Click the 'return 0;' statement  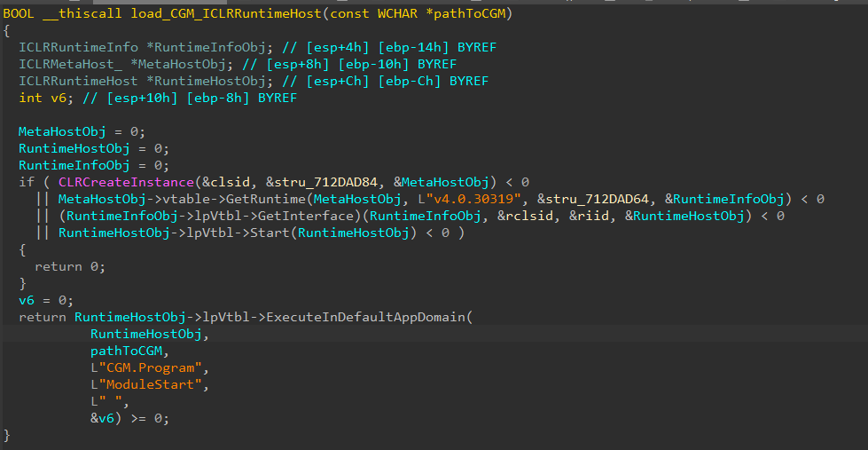[x=70, y=266]
